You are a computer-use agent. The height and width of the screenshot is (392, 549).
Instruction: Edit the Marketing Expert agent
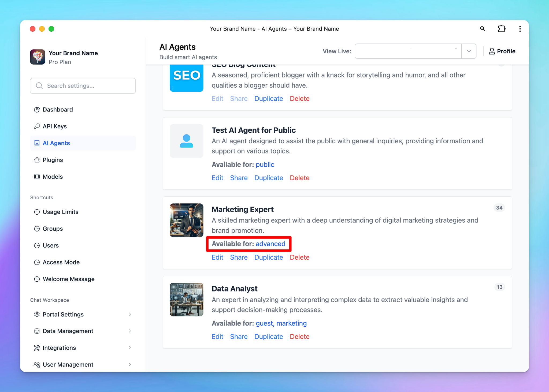point(217,257)
